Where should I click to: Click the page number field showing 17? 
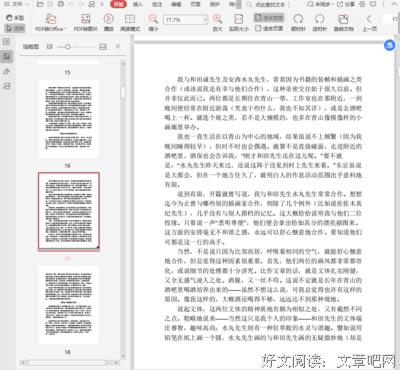click(x=391, y=19)
